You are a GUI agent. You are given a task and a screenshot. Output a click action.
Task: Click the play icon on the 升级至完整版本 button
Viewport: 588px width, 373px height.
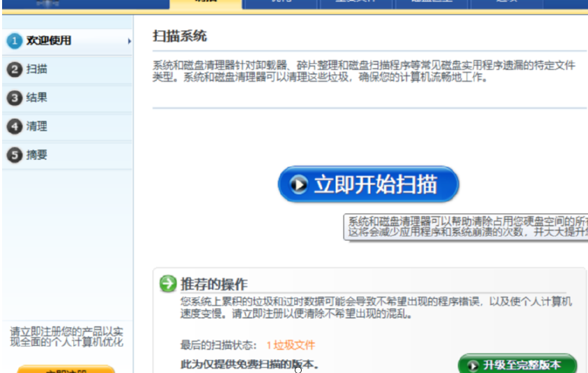[x=473, y=365]
